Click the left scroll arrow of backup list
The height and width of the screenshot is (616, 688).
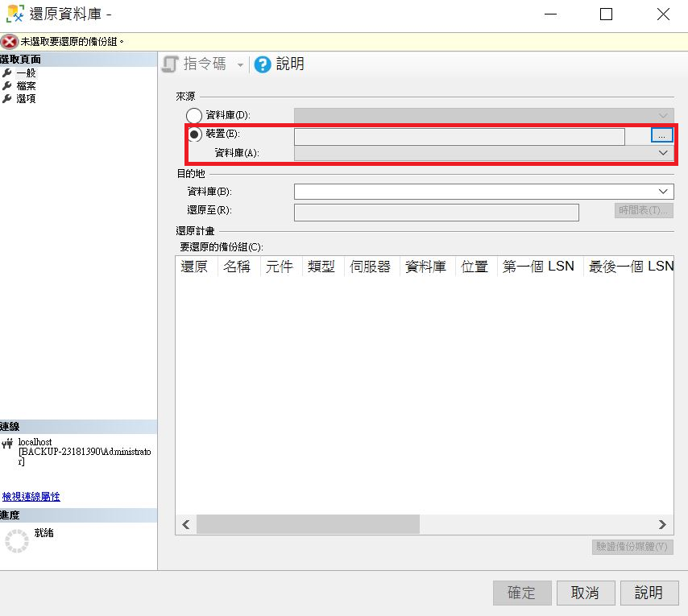pyautogui.click(x=186, y=524)
